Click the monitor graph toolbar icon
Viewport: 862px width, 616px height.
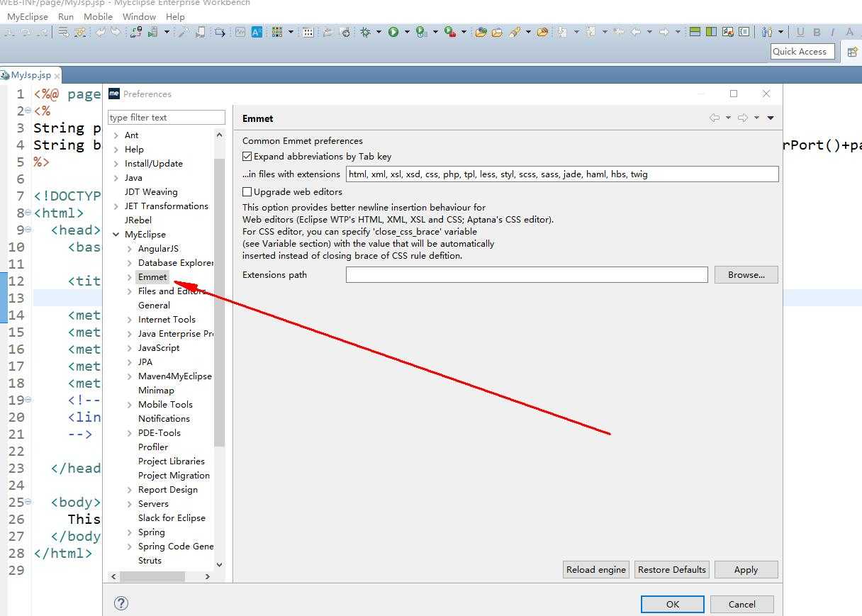(x=240, y=32)
